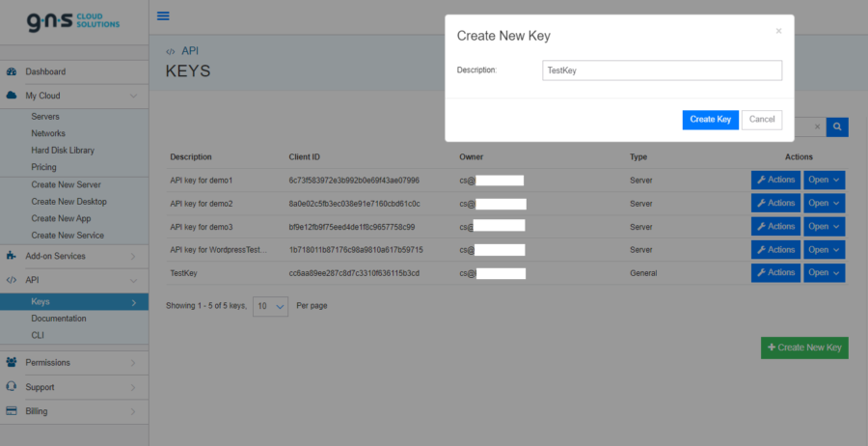
Task: Click the search magnifier button
Action: (837, 126)
